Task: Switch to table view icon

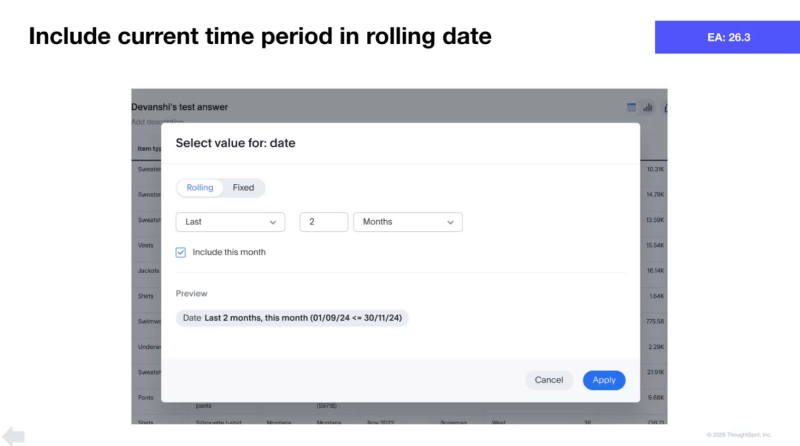Action: pos(632,106)
